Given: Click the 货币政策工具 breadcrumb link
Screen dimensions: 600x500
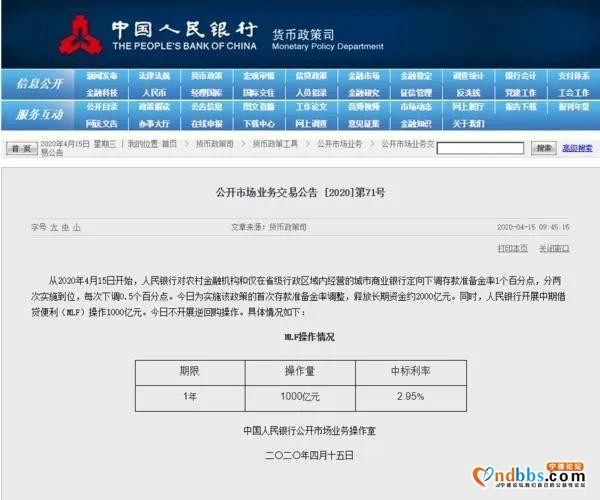Looking at the screenshot, I should pos(274,144).
